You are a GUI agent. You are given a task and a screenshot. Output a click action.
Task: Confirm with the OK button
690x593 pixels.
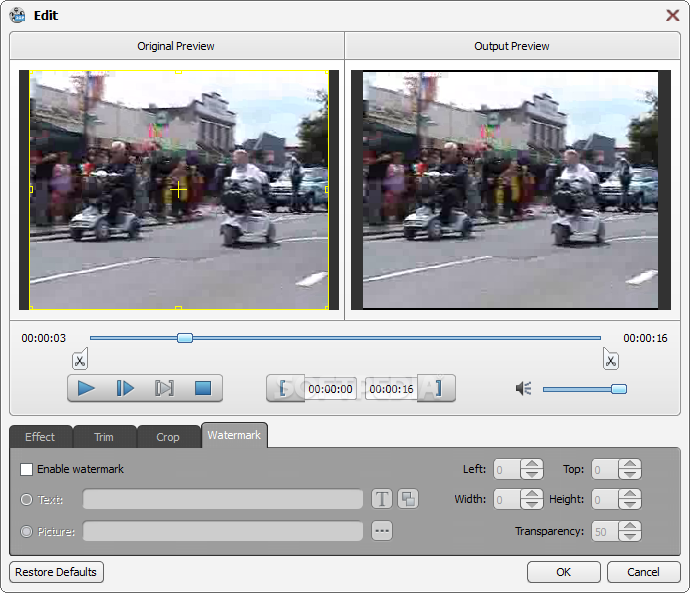pos(563,572)
